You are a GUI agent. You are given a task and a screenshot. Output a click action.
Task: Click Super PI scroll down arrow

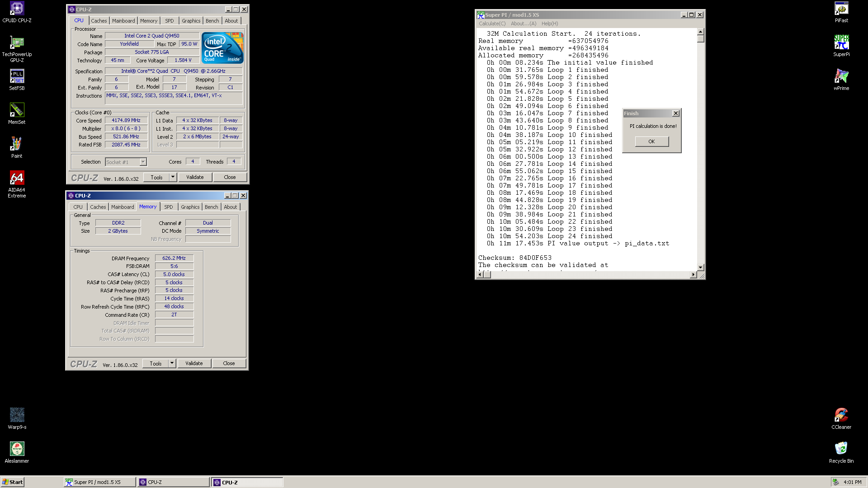pyautogui.click(x=700, y=267)
